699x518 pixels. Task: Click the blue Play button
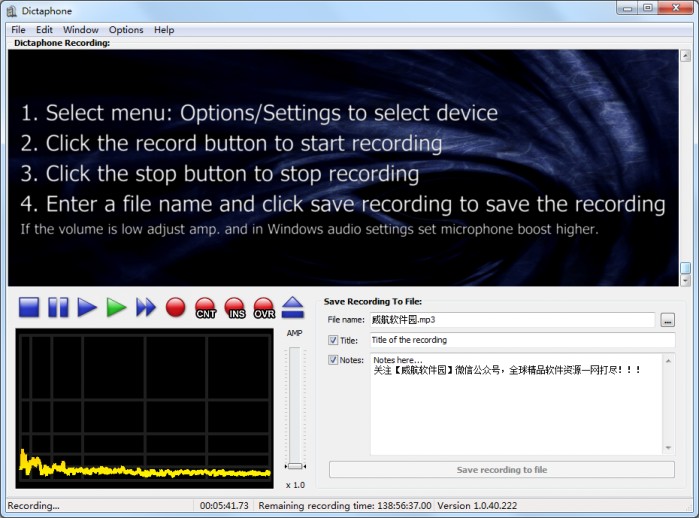(x=87, y=308)
